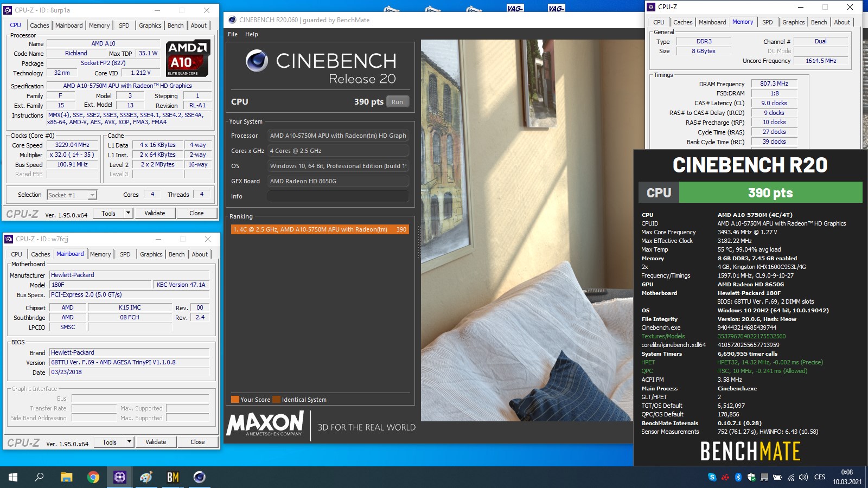Click Close button in CPU-Z 8urp1a window
Screen dimensions: 868x488
[x=196, y=213]
